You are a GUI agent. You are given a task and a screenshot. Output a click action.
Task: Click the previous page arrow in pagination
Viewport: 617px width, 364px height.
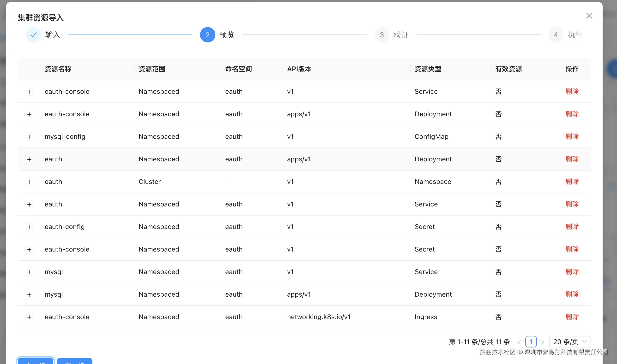click(520, 342)
